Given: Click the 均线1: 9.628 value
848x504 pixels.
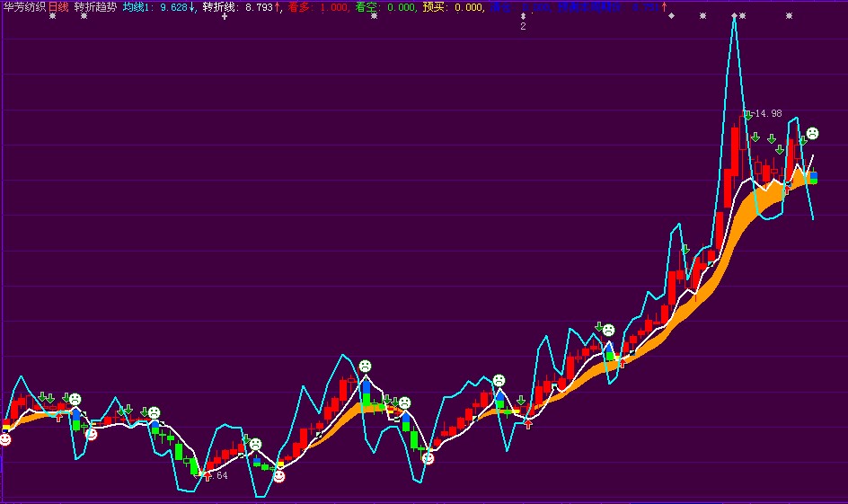Looking at the screenshot, I should click(158, 7).
